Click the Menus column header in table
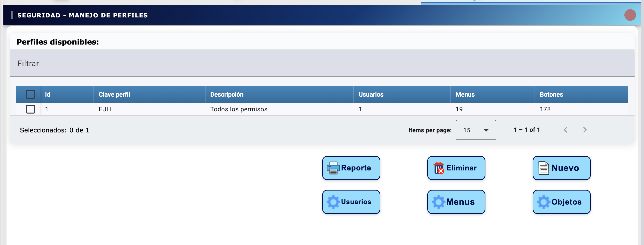Viewport: 644px width, 245px height. 465,94
